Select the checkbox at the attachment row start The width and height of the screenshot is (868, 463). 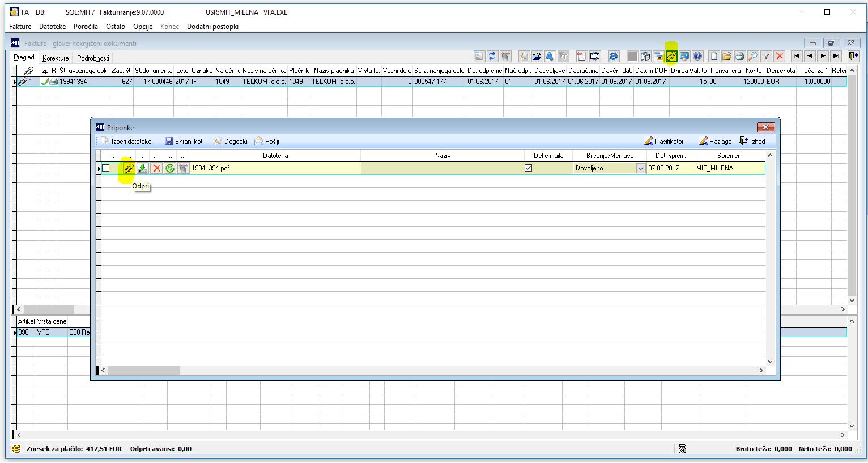click(105, 168)
